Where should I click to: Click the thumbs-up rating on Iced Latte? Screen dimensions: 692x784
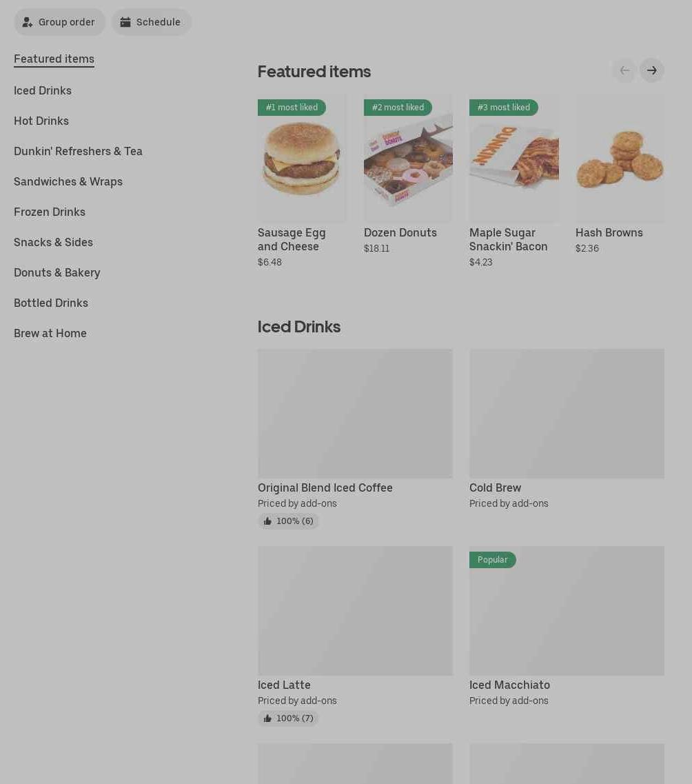[x=288, y=718]
